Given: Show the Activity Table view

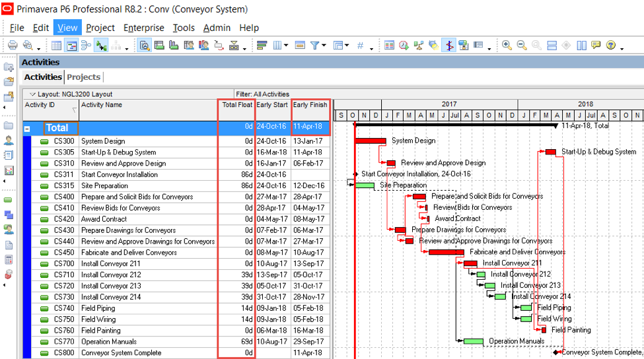Looking at the screenshot, I should (57, 45).
